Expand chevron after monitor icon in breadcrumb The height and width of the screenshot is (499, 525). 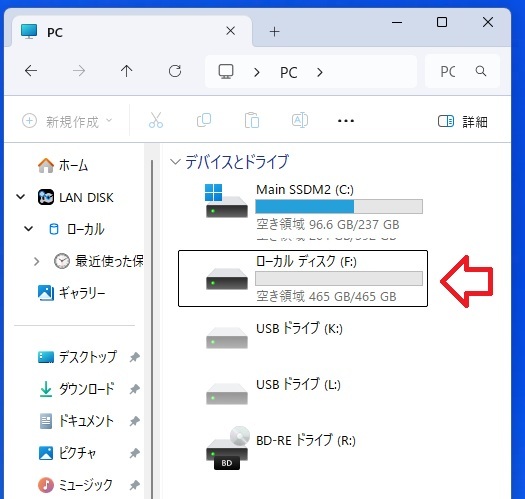(x=257, y=72)
